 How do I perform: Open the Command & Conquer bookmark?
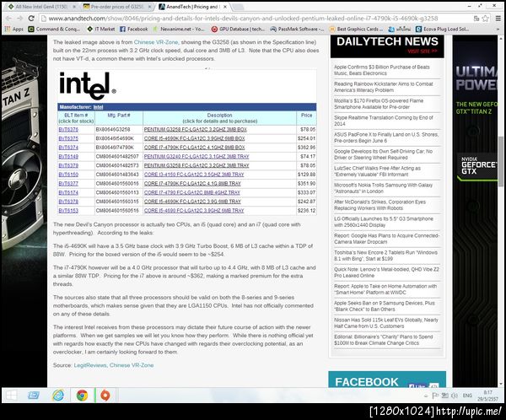pos(54,29)
